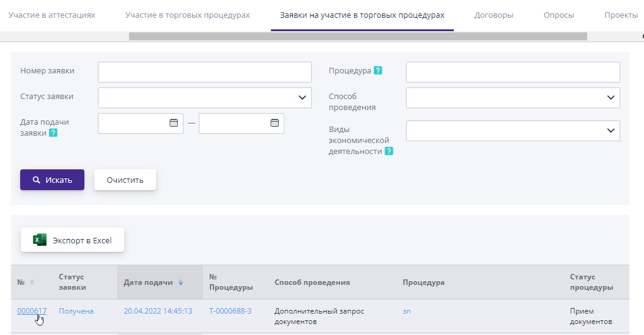Export table with Экспорт в Excel

73,240
